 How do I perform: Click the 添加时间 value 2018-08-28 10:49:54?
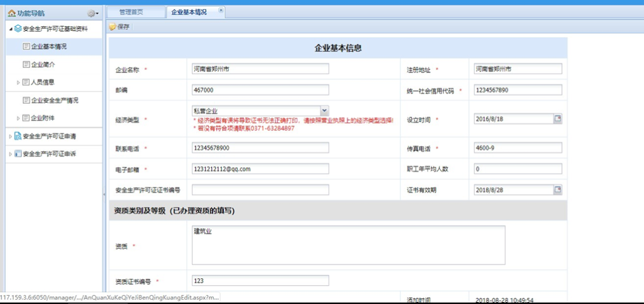[504, 300]
